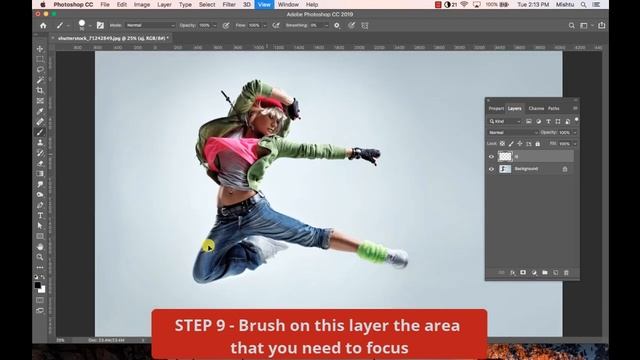Select the Eyedropper tool
Viewport: 640px width, 360px height.
(40, 111)
